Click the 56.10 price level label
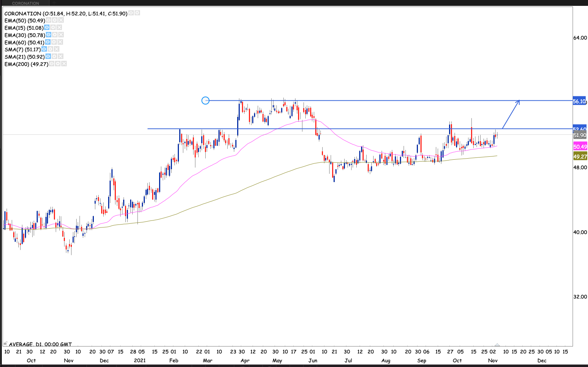588x367 pixels. tap(579, 101)
